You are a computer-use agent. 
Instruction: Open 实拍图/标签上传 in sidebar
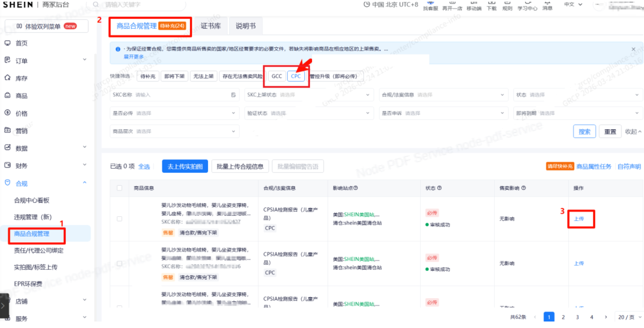[x=36, y=267]
